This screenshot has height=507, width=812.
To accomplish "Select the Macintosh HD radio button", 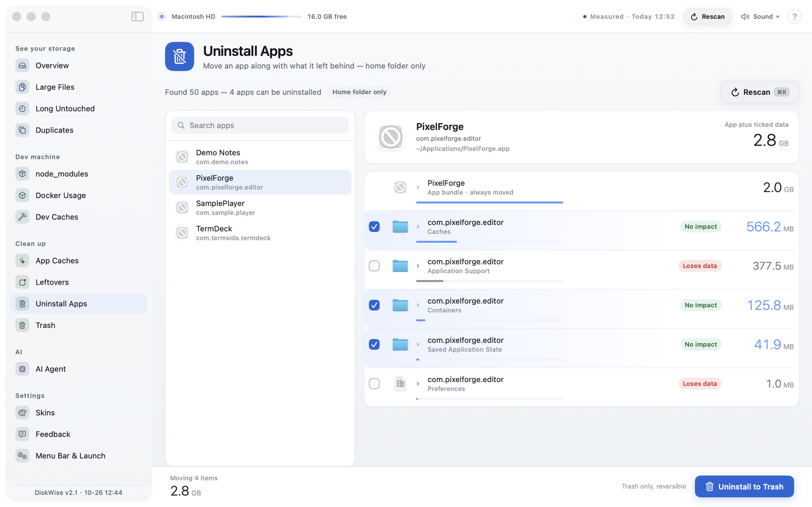I will [x=162, y=17].
